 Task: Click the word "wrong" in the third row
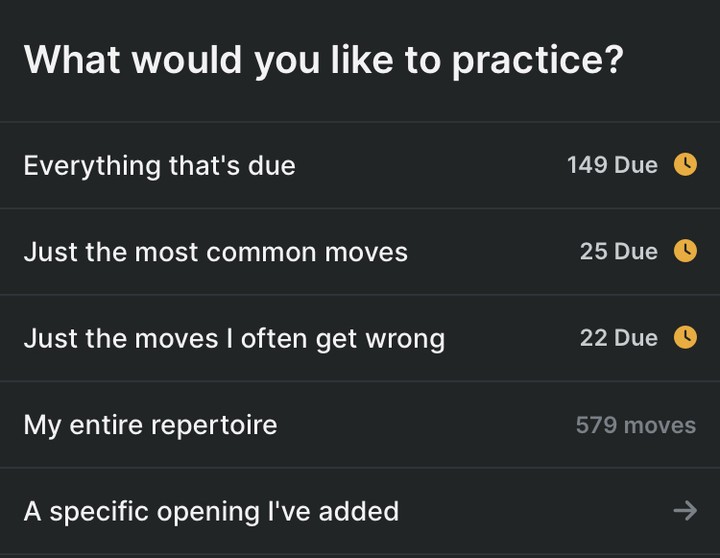click(405, 338)
